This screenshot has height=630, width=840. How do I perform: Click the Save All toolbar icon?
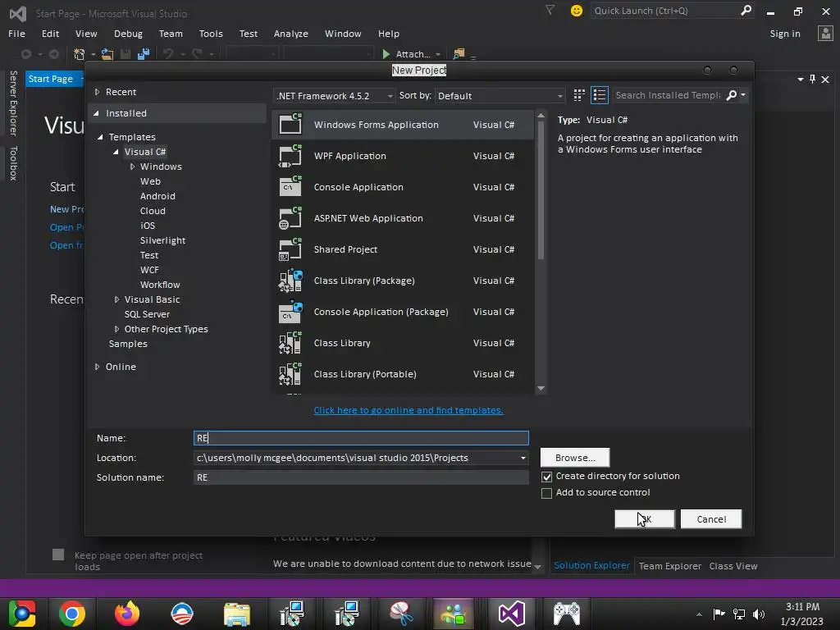[143, 53]
